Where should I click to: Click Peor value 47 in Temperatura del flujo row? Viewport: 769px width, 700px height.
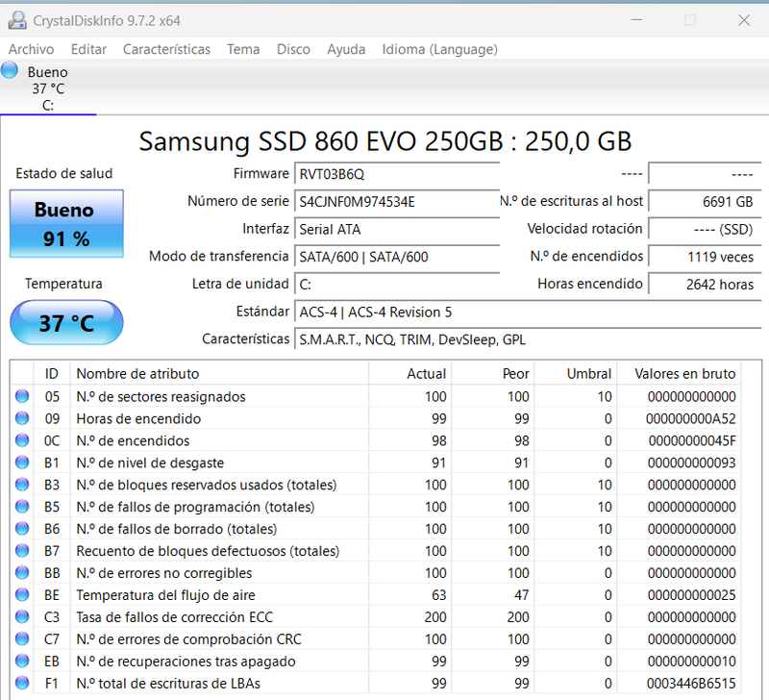[x=521, y=595]
